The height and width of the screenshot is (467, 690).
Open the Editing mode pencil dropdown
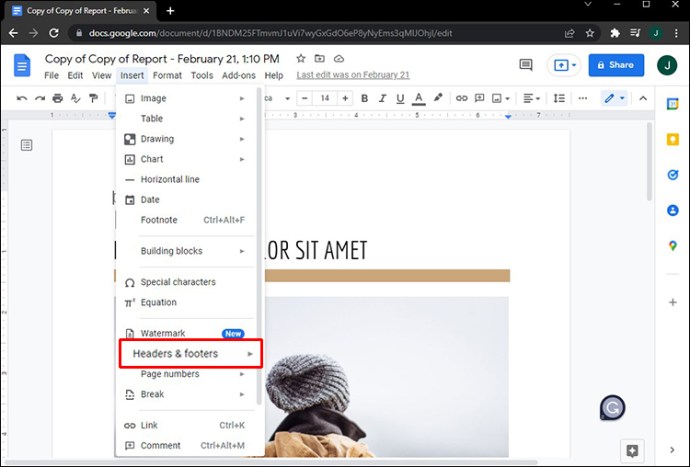(x=614, y=98)
